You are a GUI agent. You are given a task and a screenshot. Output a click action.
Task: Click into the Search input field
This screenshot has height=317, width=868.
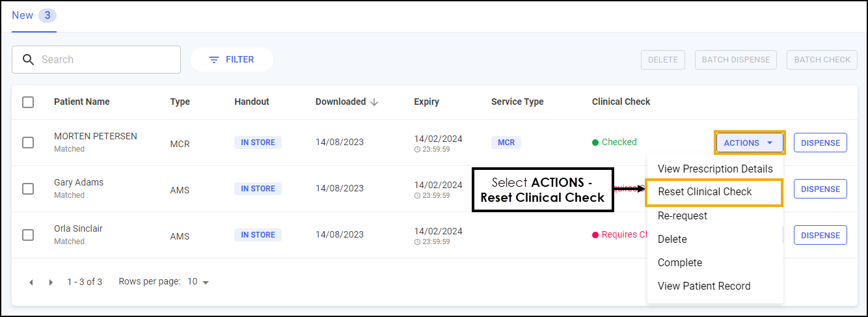click(104, 60)
